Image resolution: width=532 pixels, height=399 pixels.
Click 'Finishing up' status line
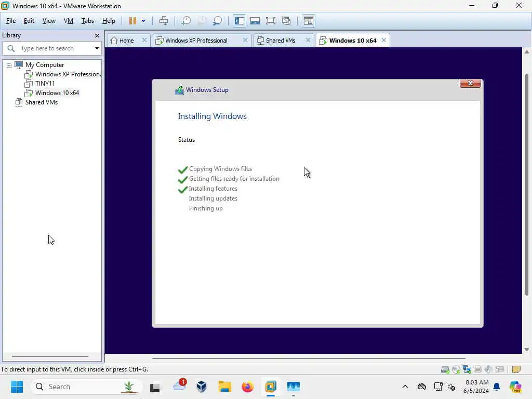(x=206, y=208)
